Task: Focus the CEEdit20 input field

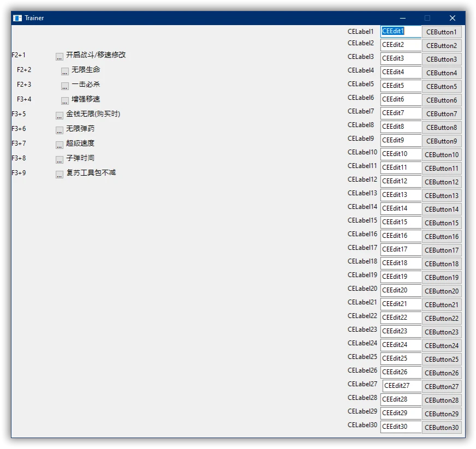Action: pyautogui.click(x=401, y=291)
